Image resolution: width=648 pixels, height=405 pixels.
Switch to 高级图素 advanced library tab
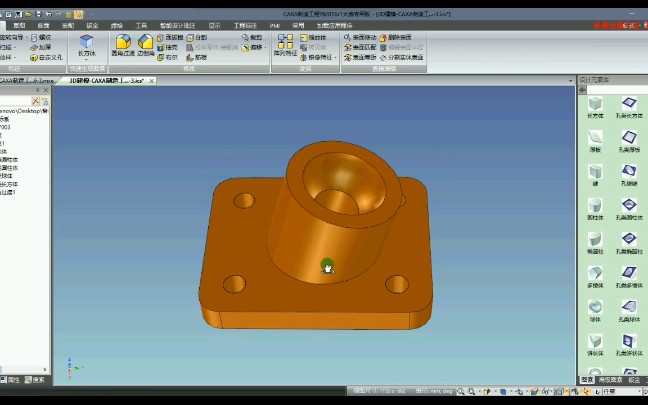(x=610, y=380)
